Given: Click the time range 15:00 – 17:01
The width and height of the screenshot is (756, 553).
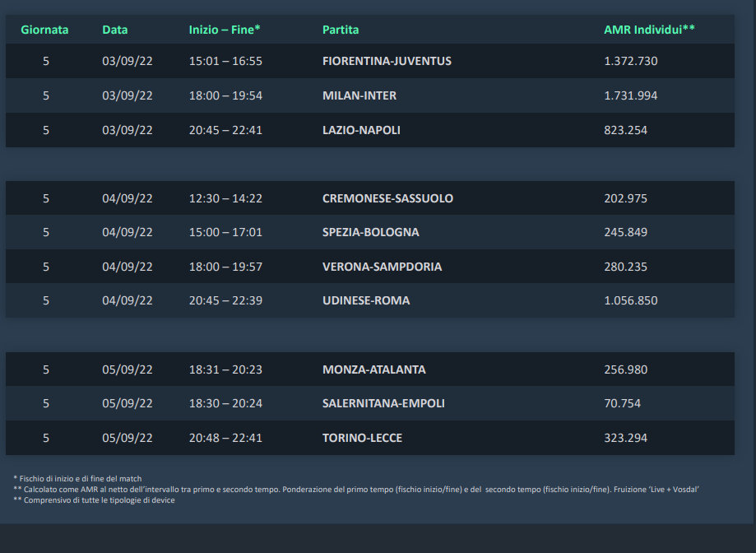Looking at the screenshot, I should 225,232.
